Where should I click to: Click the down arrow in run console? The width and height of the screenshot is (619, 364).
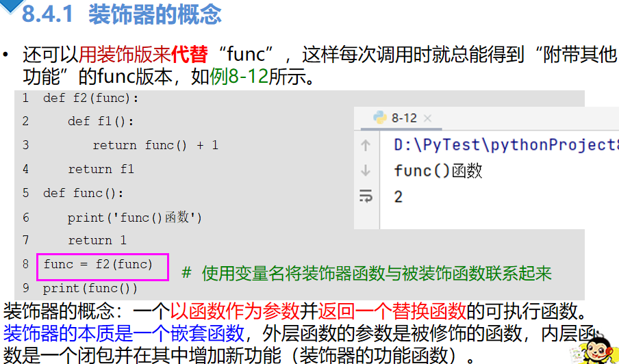tap(366, 170)
